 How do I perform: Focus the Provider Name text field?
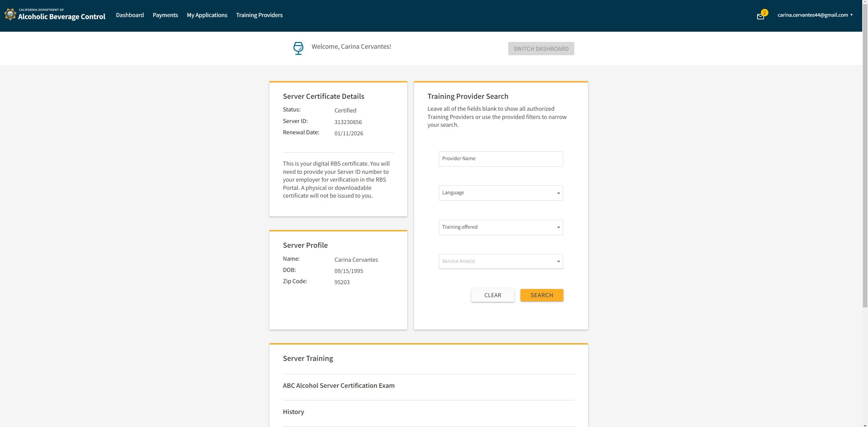pyautogui.click(x=500, y=159)
